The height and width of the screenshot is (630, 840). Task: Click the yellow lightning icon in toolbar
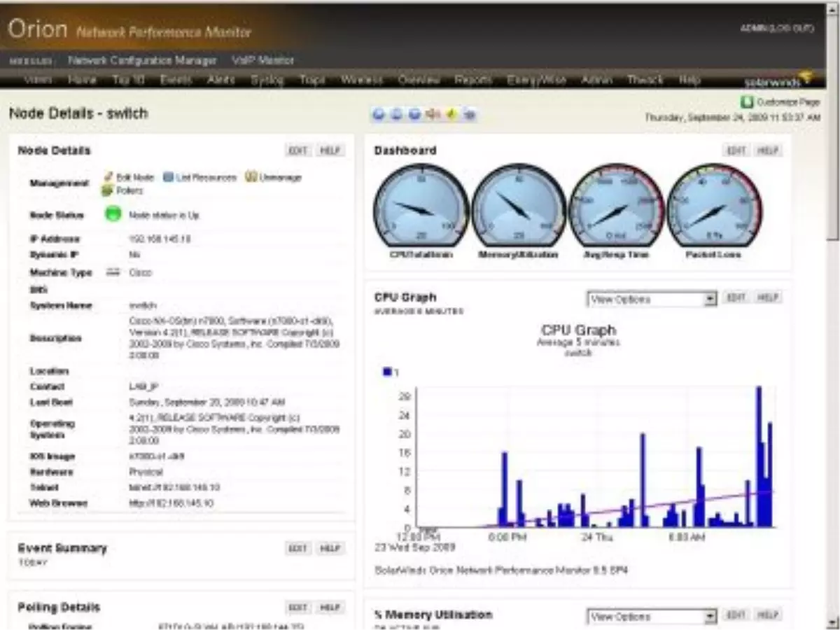coord(451,114)
